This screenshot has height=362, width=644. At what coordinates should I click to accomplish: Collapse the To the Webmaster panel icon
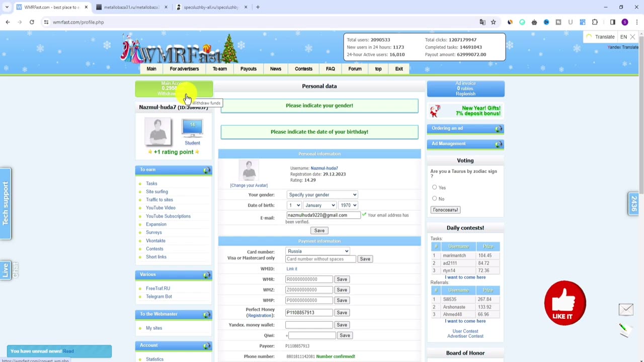tap(206, 315)
